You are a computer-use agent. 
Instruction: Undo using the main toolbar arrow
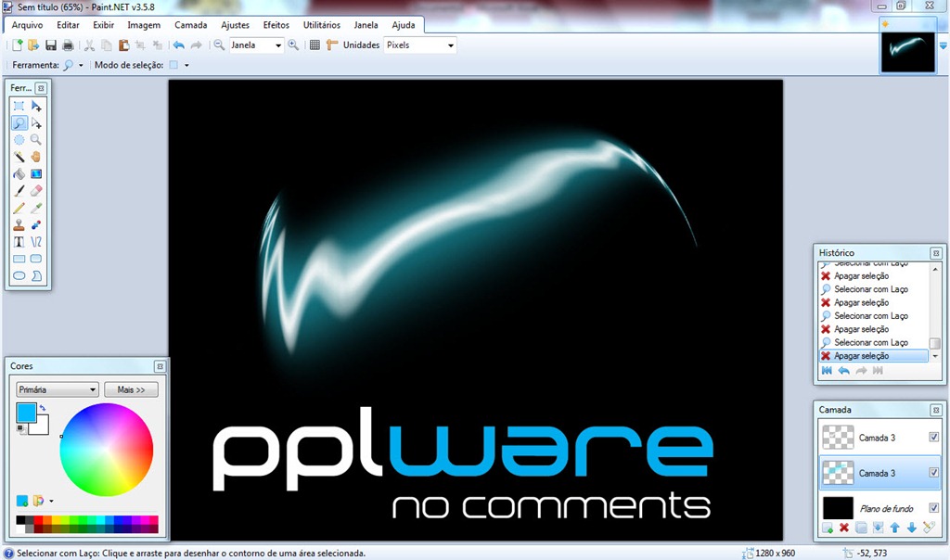179,45
